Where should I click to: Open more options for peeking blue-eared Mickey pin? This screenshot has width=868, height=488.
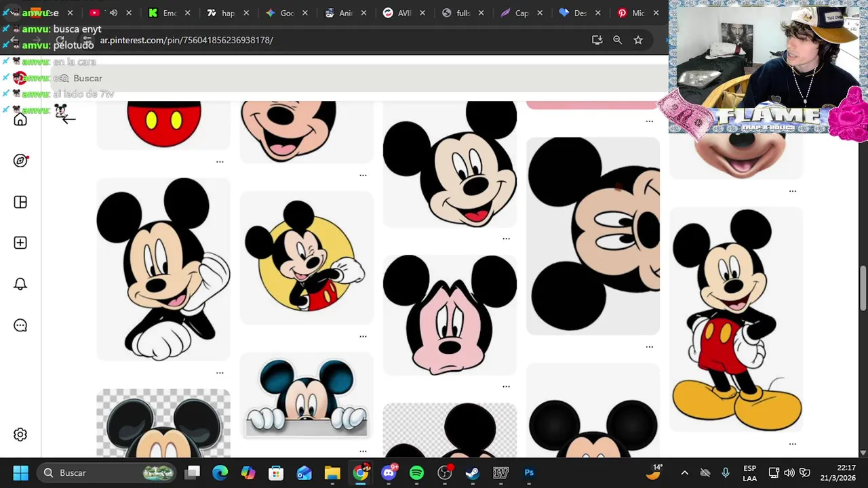(x=363, y=451)
